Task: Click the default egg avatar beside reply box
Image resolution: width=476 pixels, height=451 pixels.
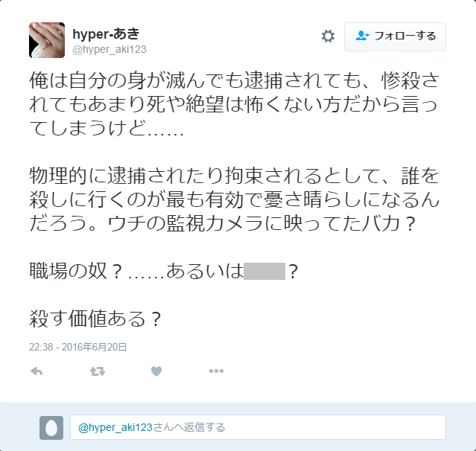Action: [51, 428]
